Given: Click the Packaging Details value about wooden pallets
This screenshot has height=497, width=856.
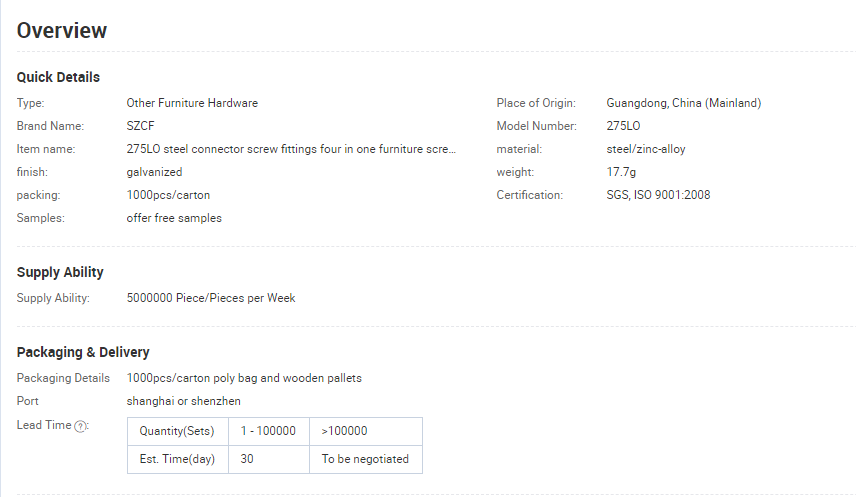Looking at the screenshot, I should tap(244, 378).
